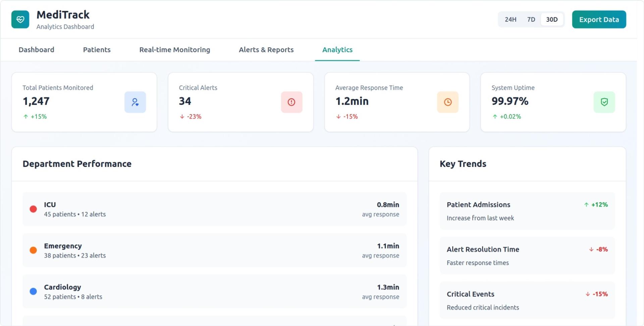Click the Key Trends heading
This screenshot has width=644, height=326.
[463, 164]
